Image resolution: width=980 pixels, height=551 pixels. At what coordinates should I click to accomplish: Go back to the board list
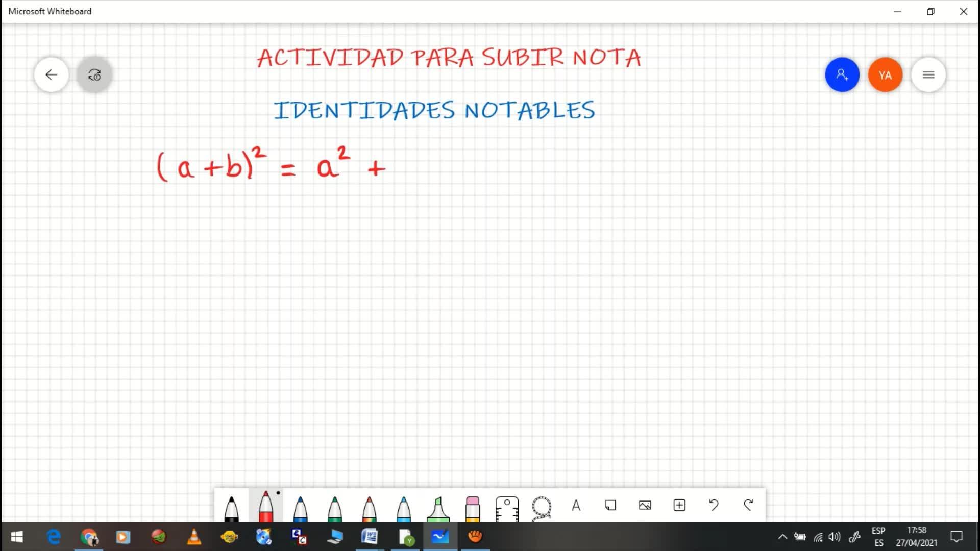pos(51,75)
